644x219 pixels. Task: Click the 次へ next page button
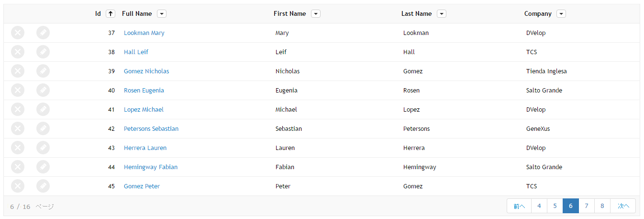[x=623, y=206]
